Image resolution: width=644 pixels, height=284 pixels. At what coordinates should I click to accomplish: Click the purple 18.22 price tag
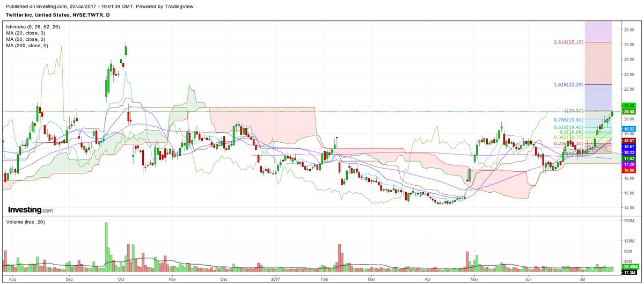tap(628, 152)
